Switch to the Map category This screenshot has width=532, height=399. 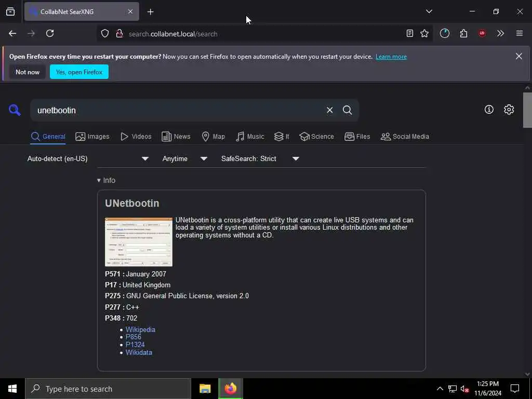pos(213,137)
